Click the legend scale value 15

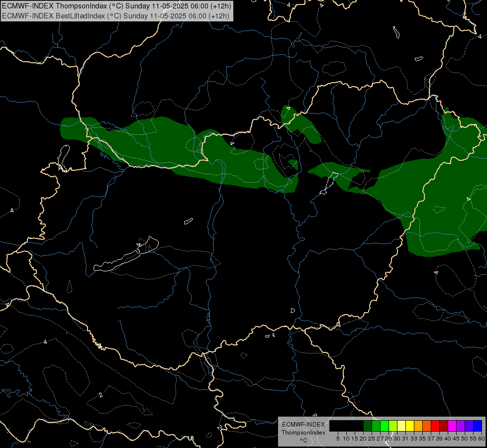[x=355, y=439]
